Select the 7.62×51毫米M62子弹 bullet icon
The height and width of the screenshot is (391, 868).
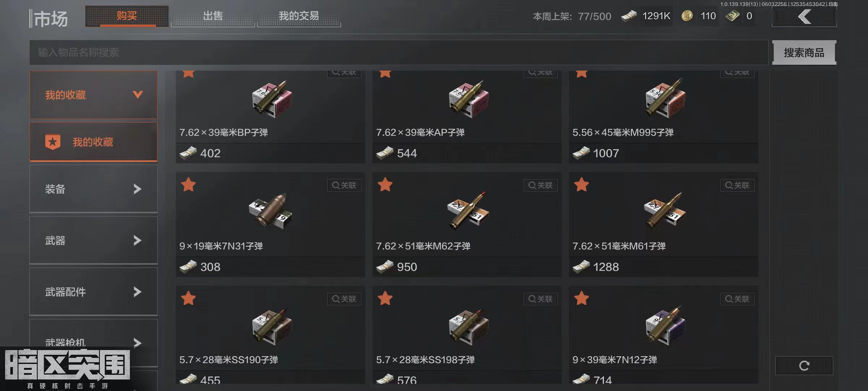tap(468, 211)
